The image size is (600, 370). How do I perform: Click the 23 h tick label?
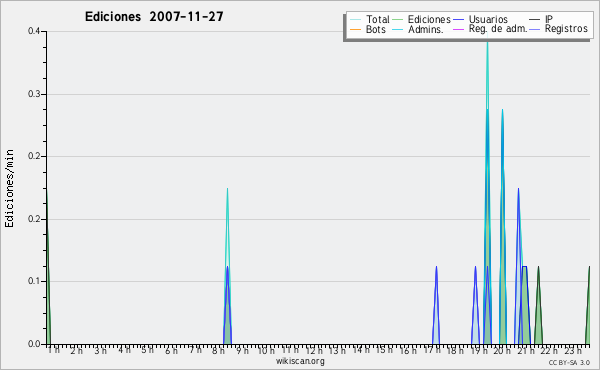[x=573, y=351]
